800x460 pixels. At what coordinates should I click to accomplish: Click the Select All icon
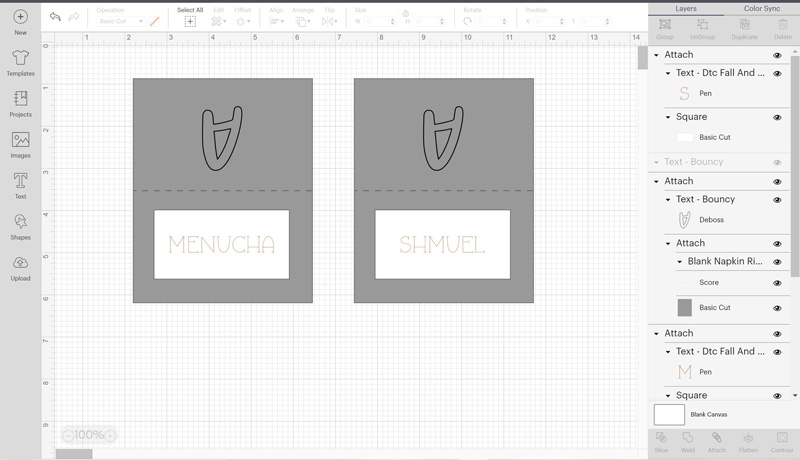(x=190, y=21)
